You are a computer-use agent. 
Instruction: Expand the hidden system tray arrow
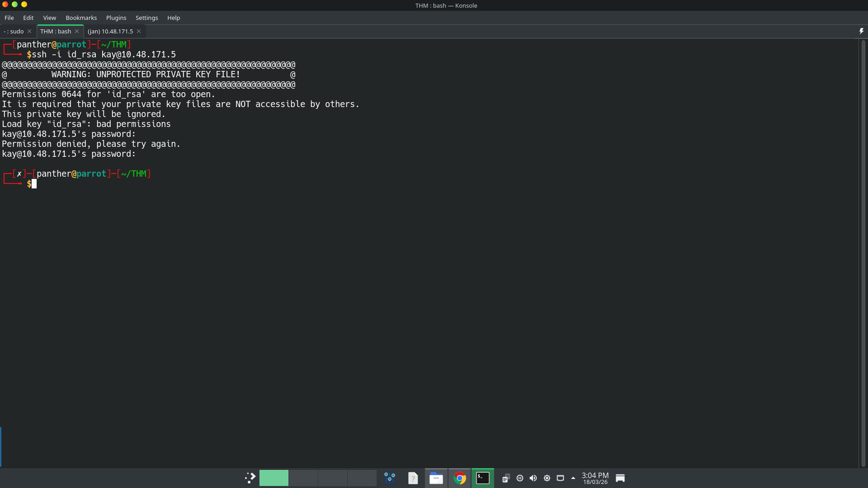coord(573,478)
